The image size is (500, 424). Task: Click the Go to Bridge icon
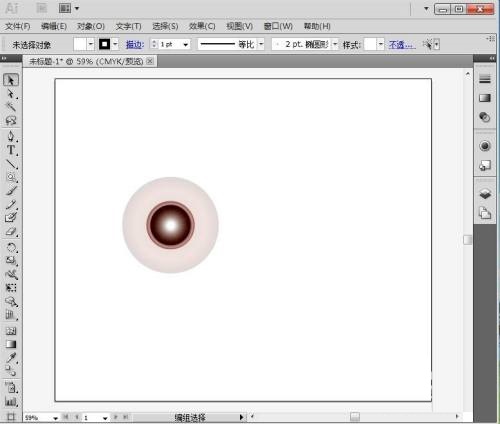tap(42, 8)
